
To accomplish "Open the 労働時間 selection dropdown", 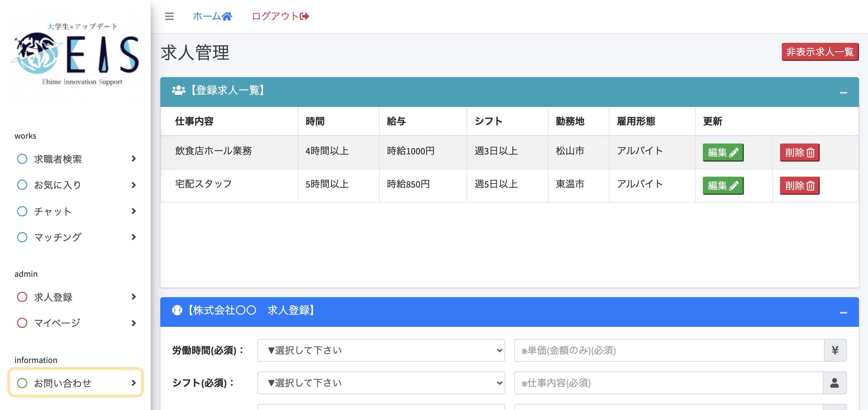I will click(x=381, y=350).
